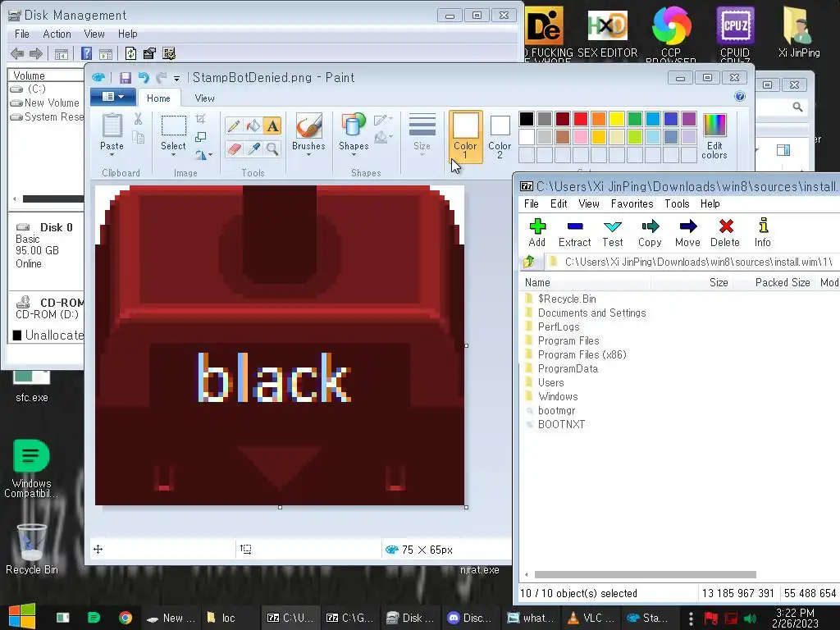The image size is (840, 630).
Task: Click Disk Management help toolbar icon
Action: 86,53
